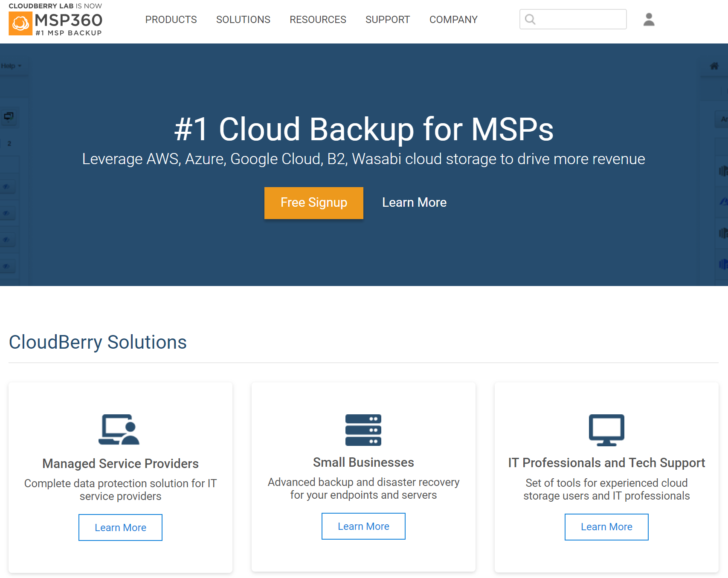Expand the RESOURCES navigation menu
Image resolution: width=728 pixels, height=578 pixels.
(318, 20)
